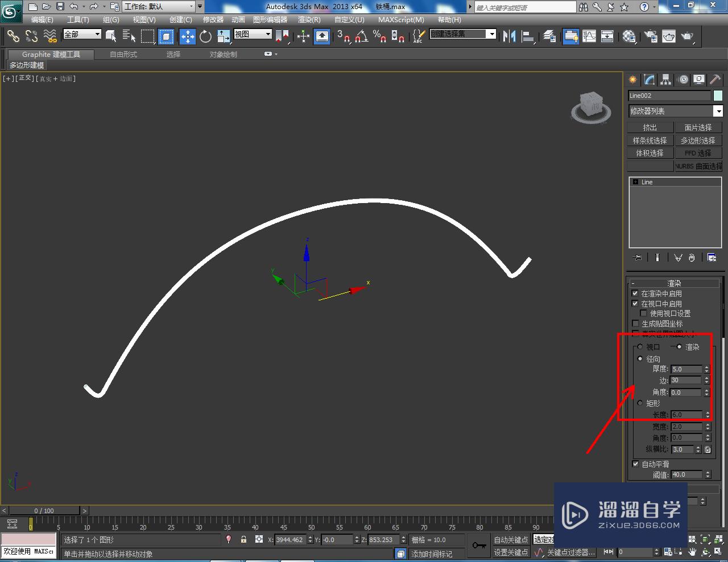Switch to the Utilities hammer panel tab

coord(715,80)
